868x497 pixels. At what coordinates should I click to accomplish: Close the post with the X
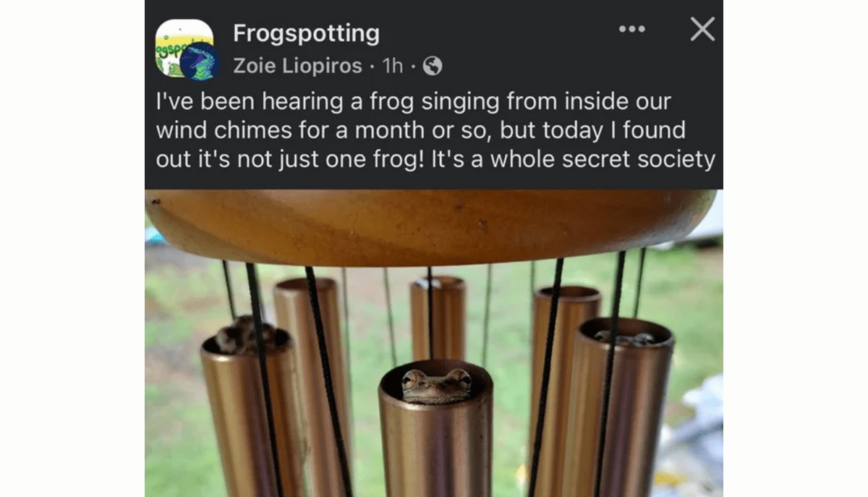(x=702, y=30)
